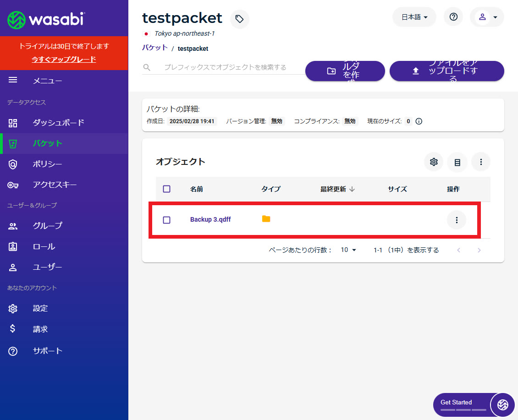Click the policy shield icon

click(13, 164)
